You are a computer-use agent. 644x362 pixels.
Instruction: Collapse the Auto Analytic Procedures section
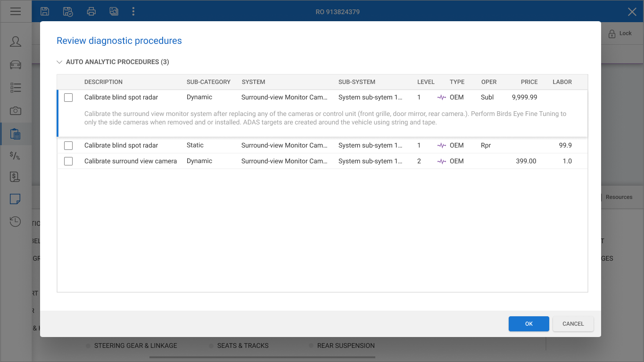point(59,62)
